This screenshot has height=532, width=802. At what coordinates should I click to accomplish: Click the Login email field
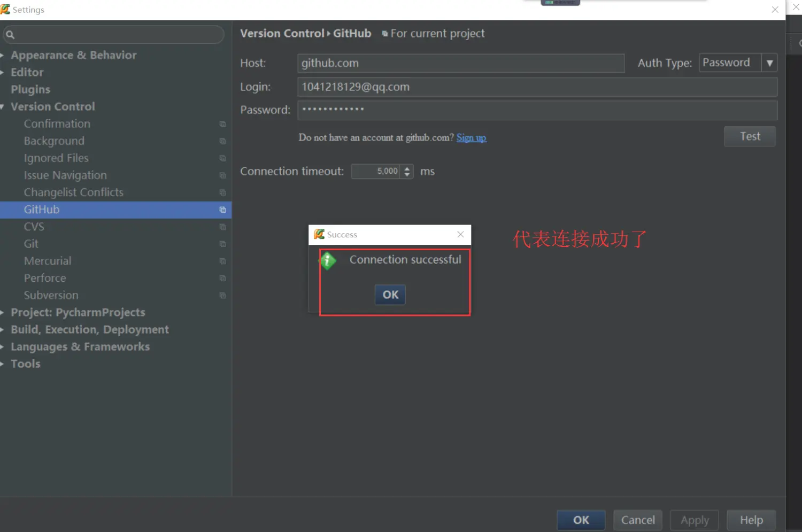[x=537, y=87]
